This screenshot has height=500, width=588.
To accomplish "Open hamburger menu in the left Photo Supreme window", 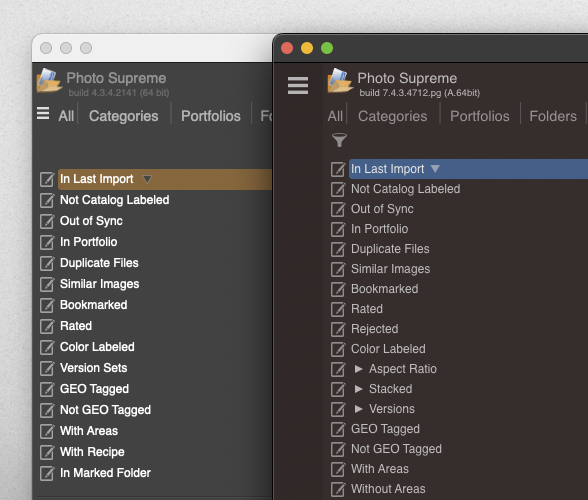I will (x=43, y=113).
